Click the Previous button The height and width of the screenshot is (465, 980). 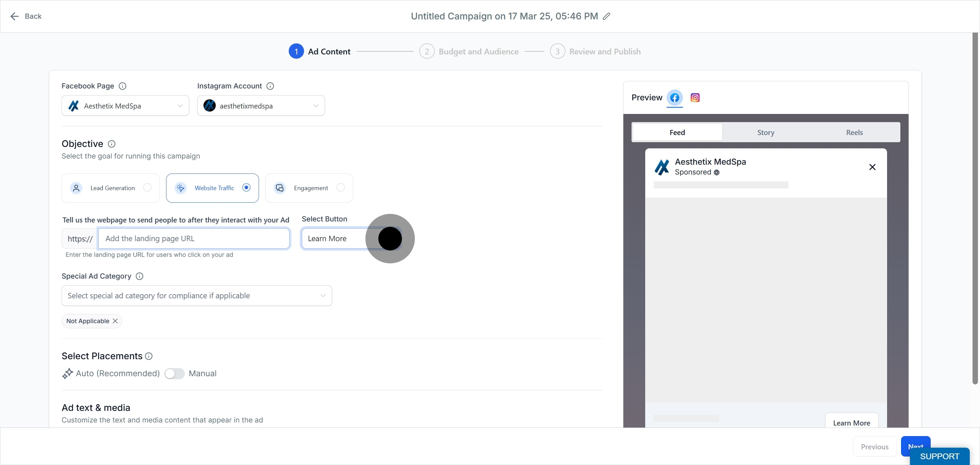[874, 447]
